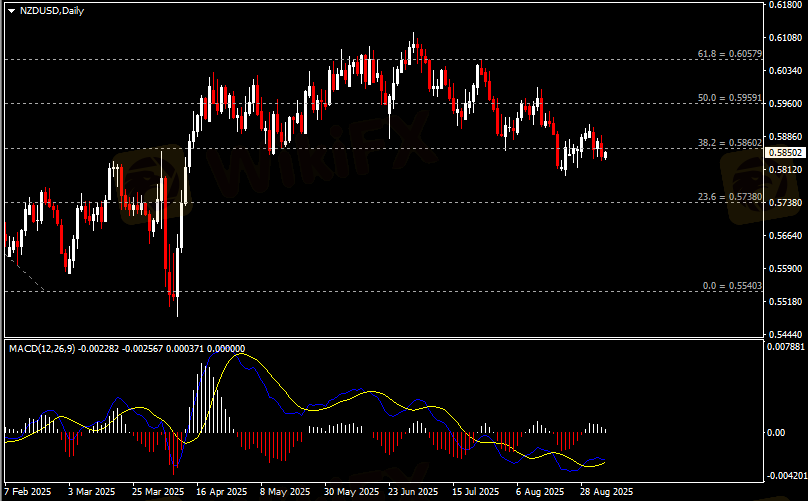Select the 0.0 = 0.55403 Fibonacci label

point(732,286)
